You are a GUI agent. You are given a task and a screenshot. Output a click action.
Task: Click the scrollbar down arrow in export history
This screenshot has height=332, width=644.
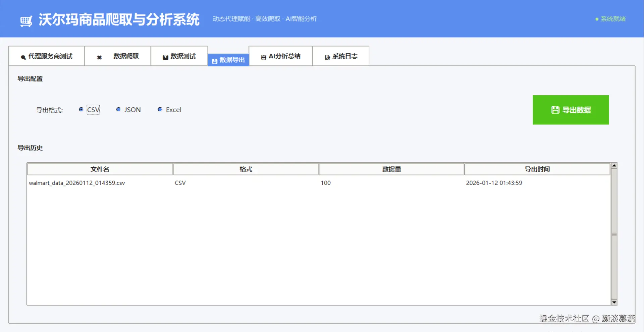click(614, 302)
